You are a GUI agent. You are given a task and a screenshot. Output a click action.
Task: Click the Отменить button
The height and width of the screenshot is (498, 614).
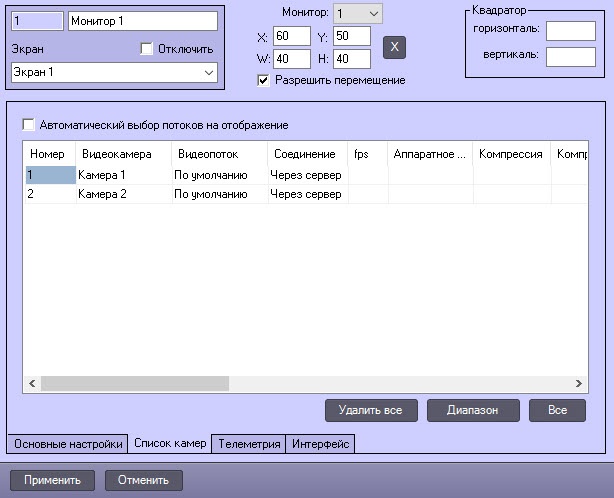click(x=143, y=480)
